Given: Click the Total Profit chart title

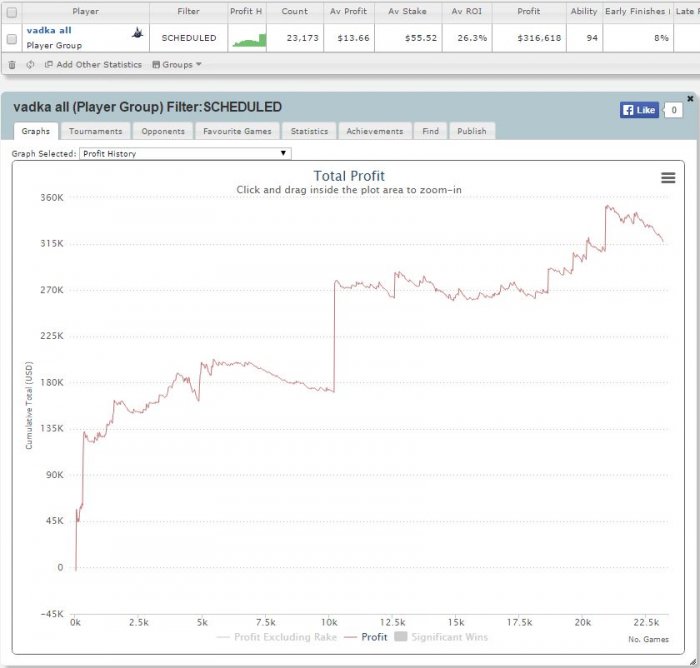Looking at the screenshot, I should [x=349, y=176].
